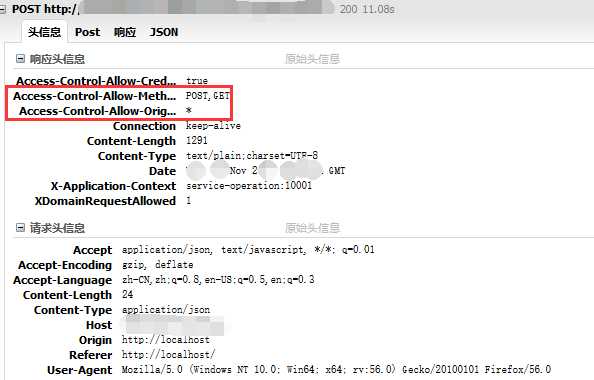Open the 响应 tab
This screenshot has width=594, height=380.
pos(125,32)
